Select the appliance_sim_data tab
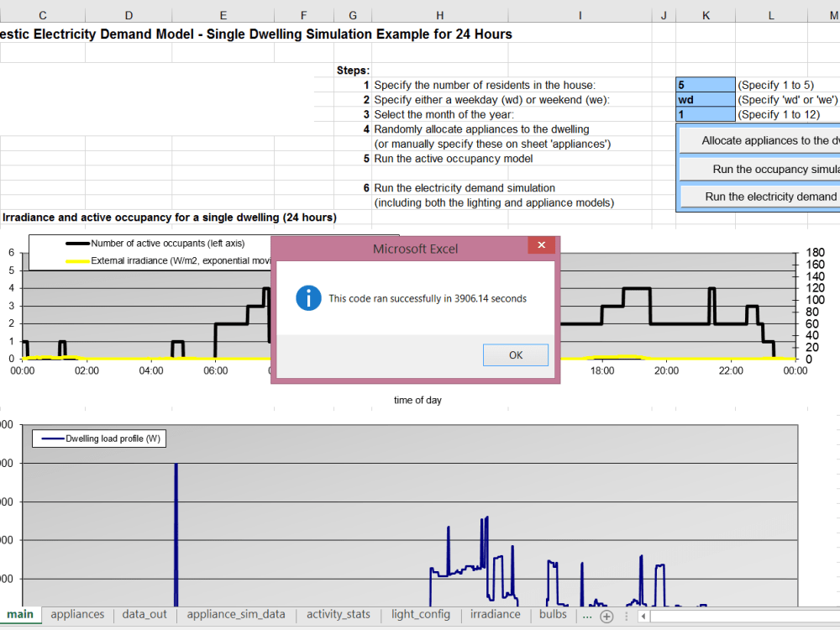This screenshot has width=840, height=630. click(236, 615)
